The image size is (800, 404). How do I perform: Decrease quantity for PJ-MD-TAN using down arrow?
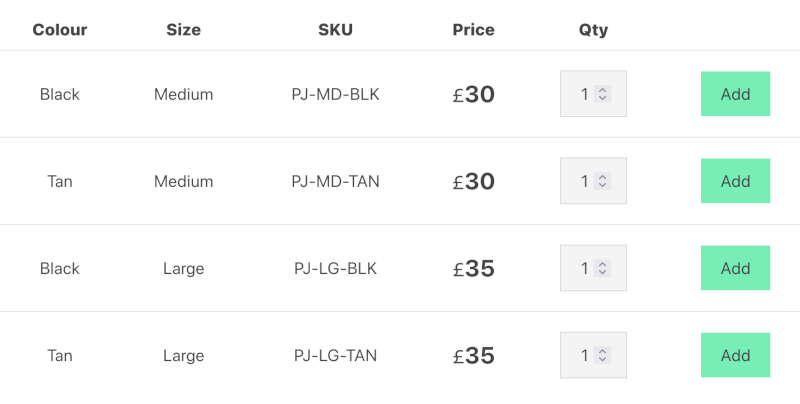[x=602, y=185]
